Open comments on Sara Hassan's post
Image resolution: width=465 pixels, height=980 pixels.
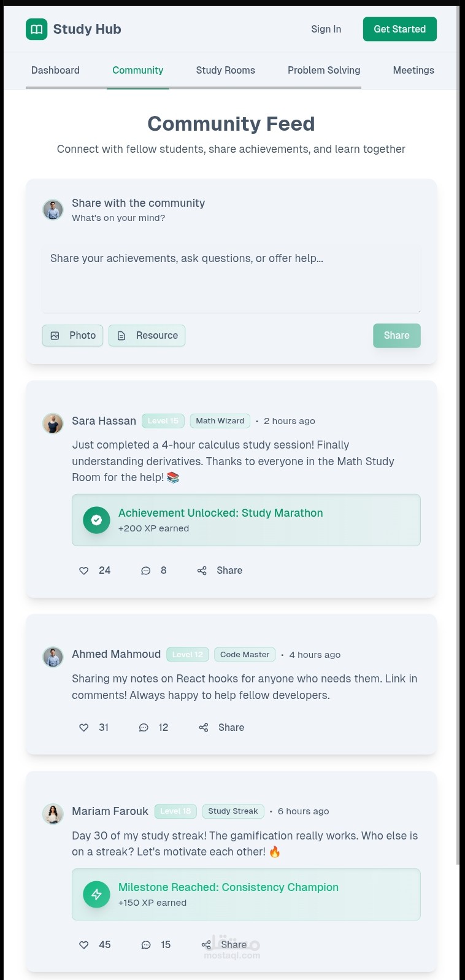[x=146, y=571]
